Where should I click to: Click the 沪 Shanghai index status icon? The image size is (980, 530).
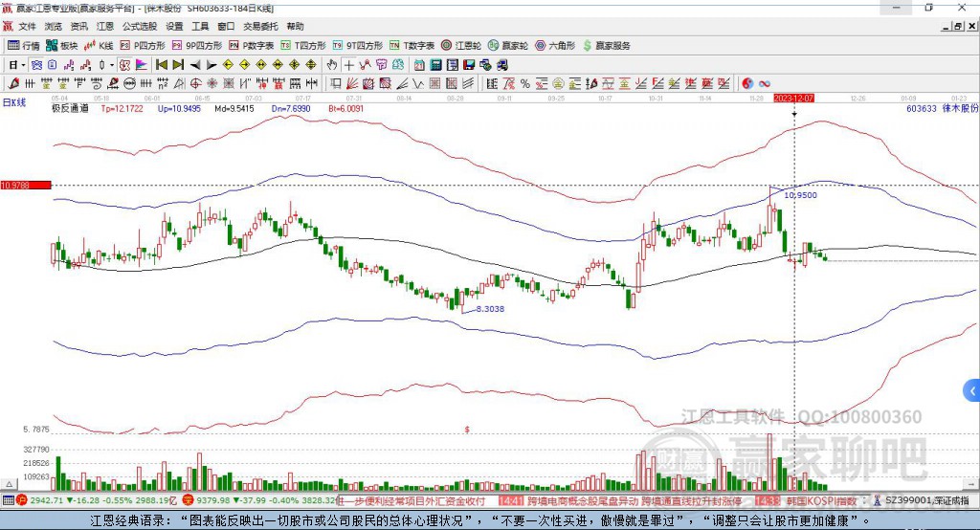coord(21,500)
